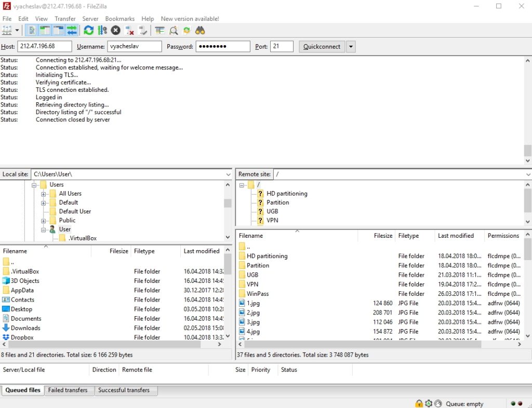Open the Site Manager icon
532x408 pixels.
click(x=7, y=31)
